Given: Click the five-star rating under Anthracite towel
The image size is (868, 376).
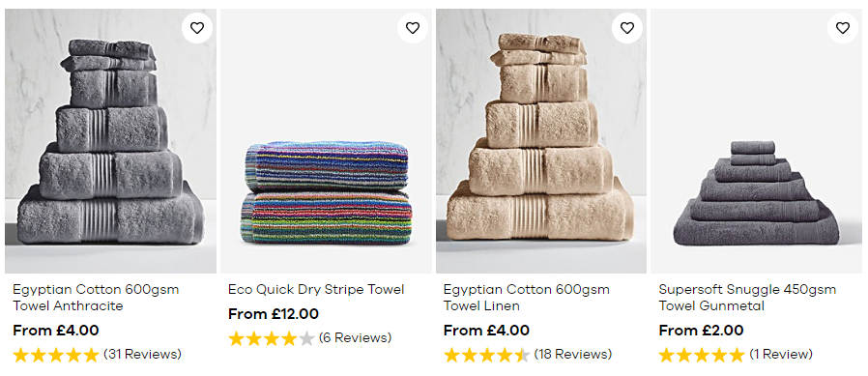Looking at the screenshot, I should coord(56,355).
